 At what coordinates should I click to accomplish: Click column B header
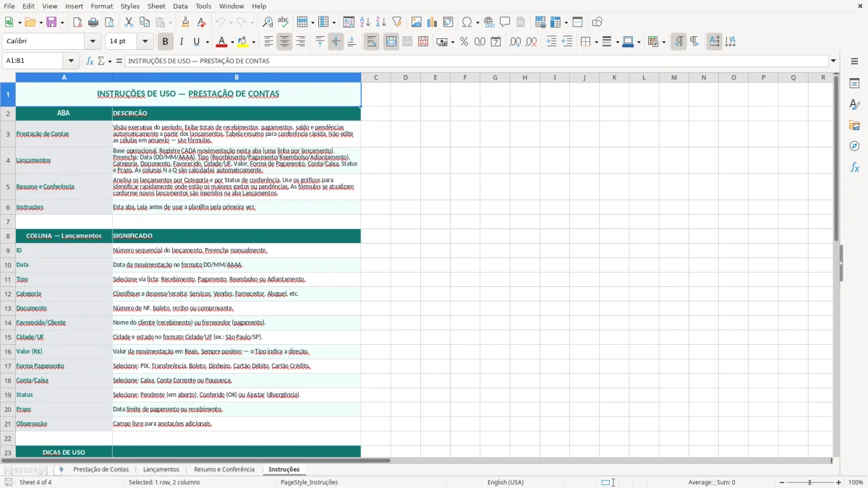[237, 77]
